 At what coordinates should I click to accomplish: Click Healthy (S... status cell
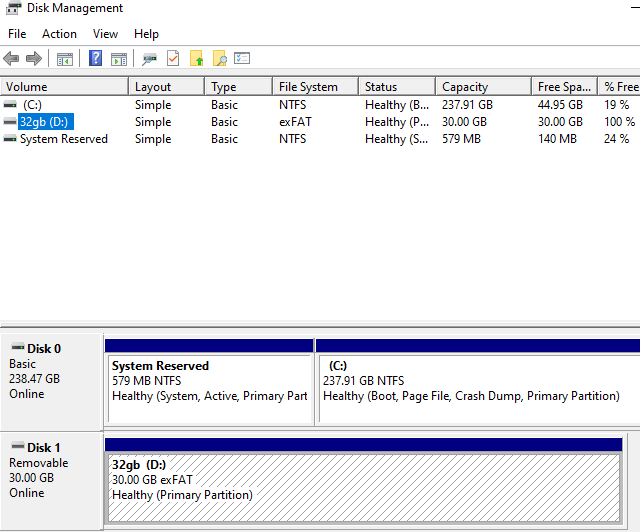[x=397, y=139]
